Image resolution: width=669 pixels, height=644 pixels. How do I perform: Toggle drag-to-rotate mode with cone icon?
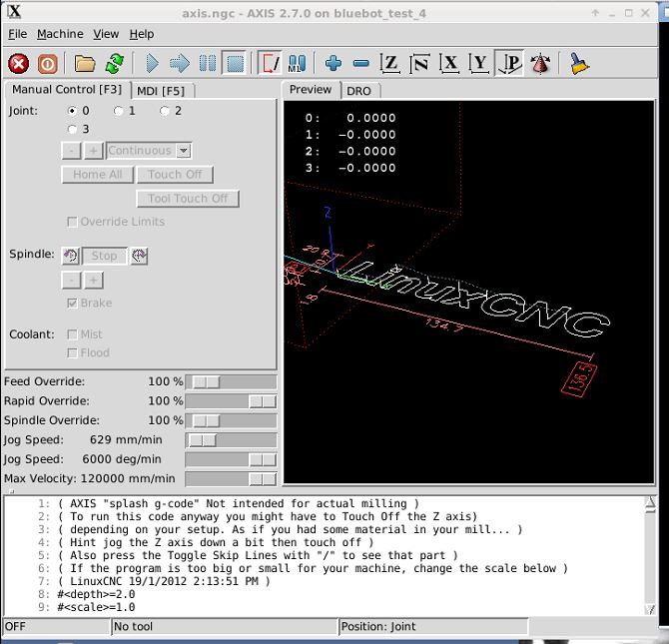coord(540,64)
